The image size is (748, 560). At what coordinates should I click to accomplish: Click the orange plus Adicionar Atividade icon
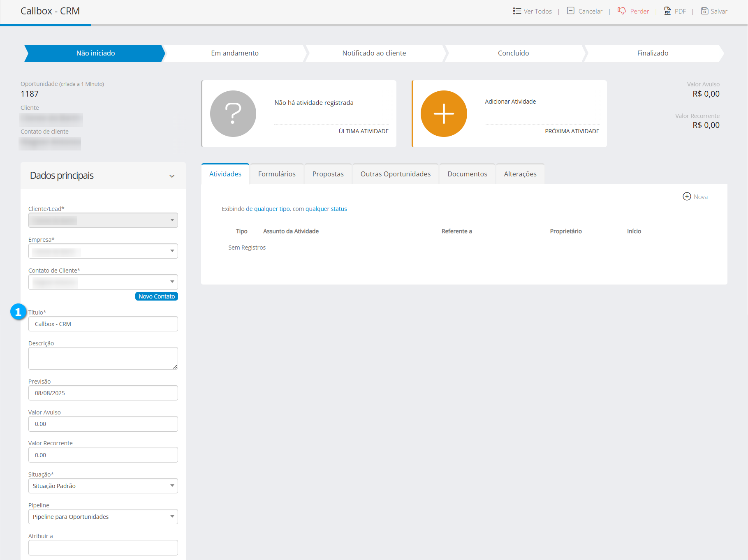point(444,113)
